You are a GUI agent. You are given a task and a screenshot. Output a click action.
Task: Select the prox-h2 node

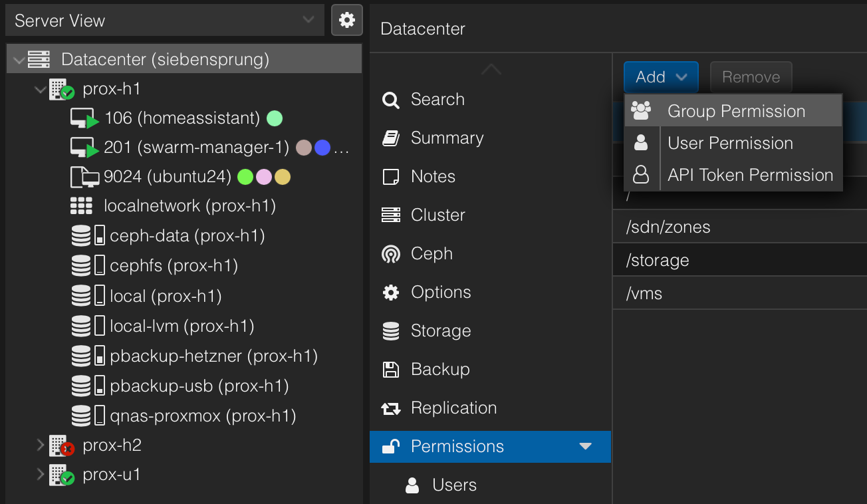[184, 445]
